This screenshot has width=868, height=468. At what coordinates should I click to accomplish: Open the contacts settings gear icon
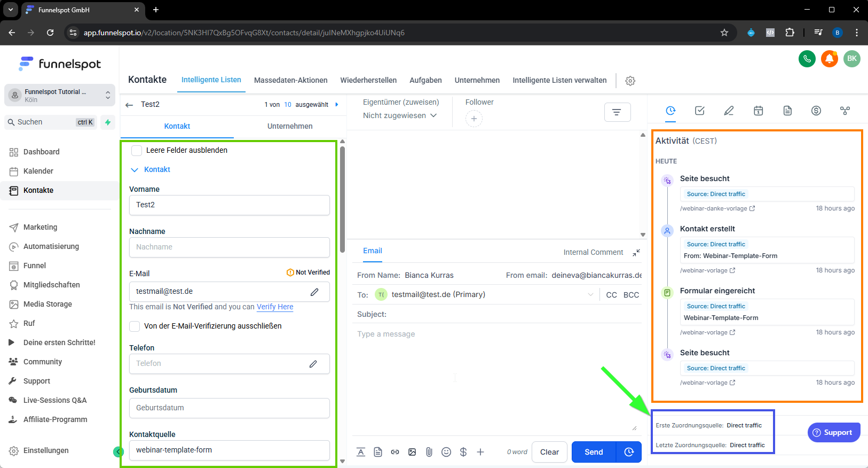click(630, 81)
